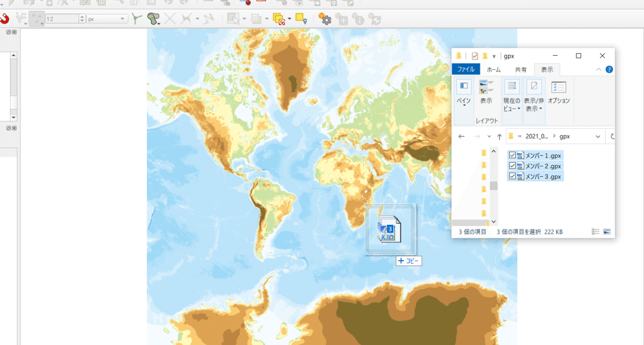Enable topological editing in QGIS toolbar

tap(137, 19)
